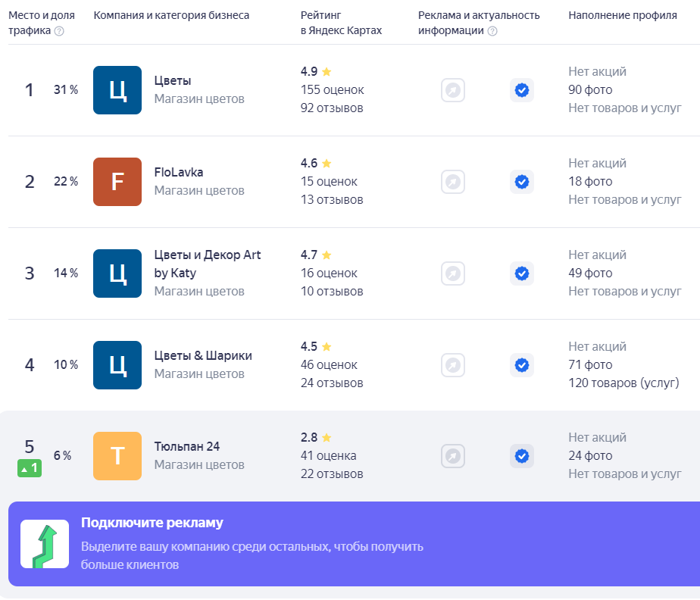Click the "41 оценка" text
Image resolution: width=700 pixels, height=600 pixels.
329,456
